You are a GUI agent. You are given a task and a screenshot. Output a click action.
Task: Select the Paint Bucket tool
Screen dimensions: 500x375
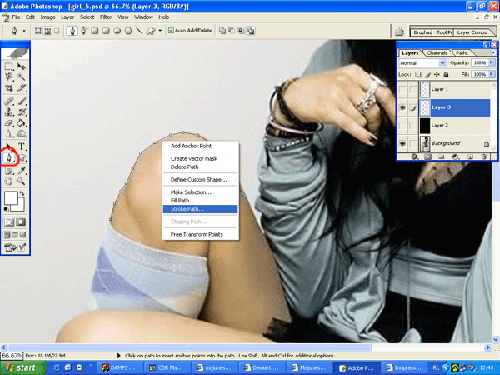click(21, 123)
